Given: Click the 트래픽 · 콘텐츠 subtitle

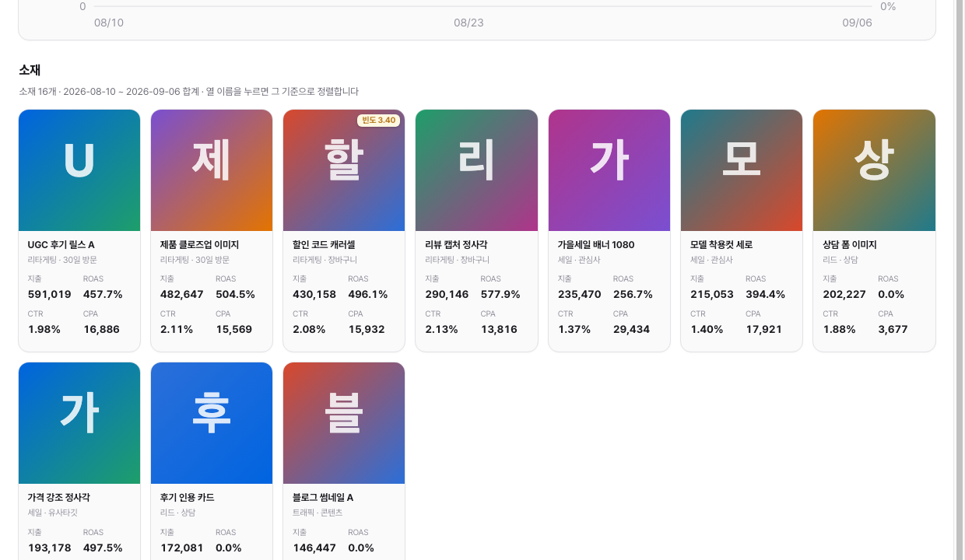Looking at the screenshot, I should 318,513.
